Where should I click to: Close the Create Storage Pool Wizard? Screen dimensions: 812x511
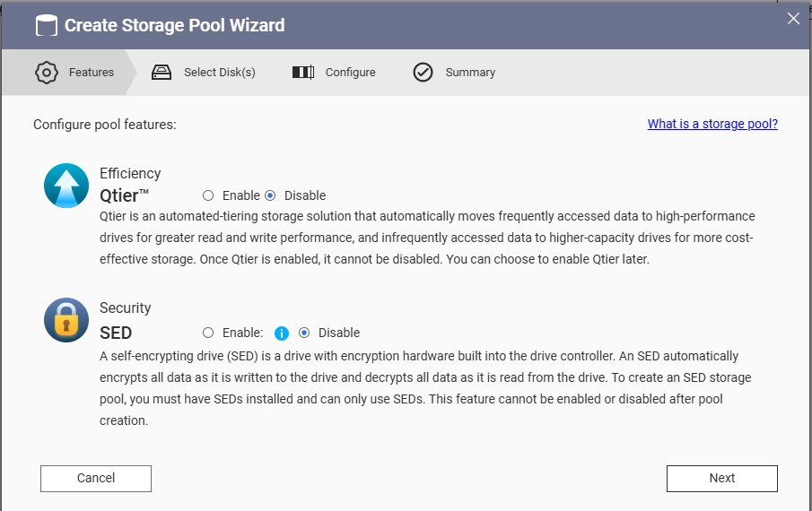793,19
